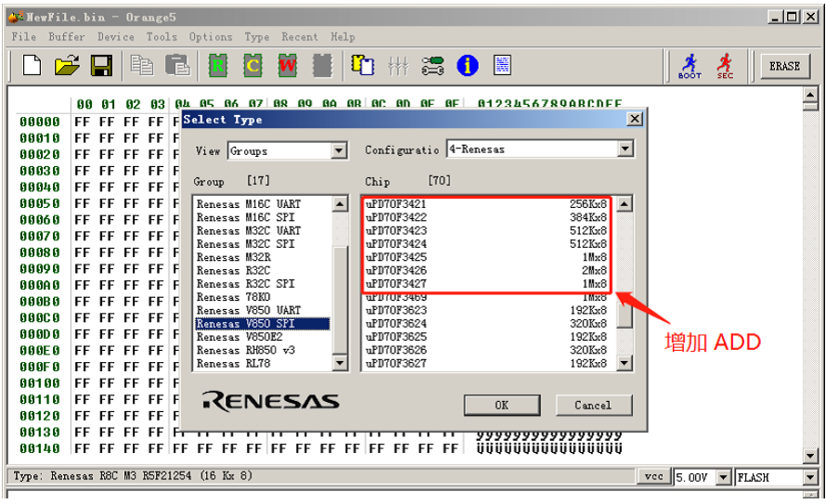Close the Select Type dialog
The width and height of the screenshot is (826, 504).
coord(635,119)
